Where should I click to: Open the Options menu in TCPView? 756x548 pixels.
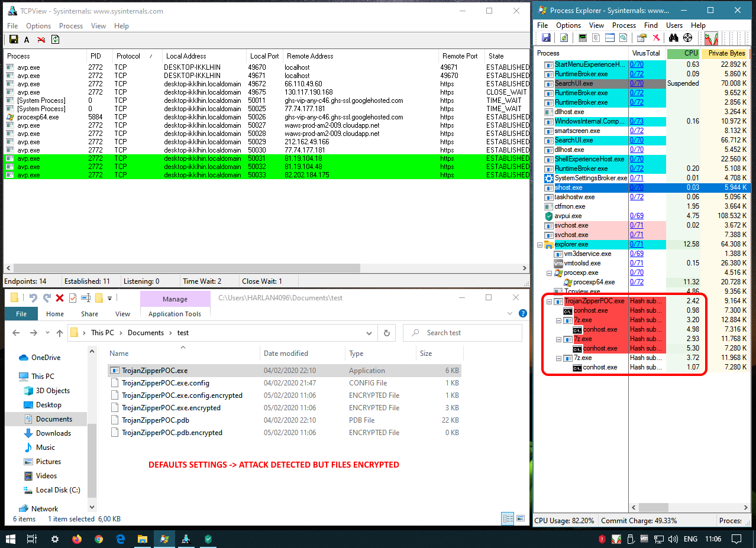tap(38, 26)
